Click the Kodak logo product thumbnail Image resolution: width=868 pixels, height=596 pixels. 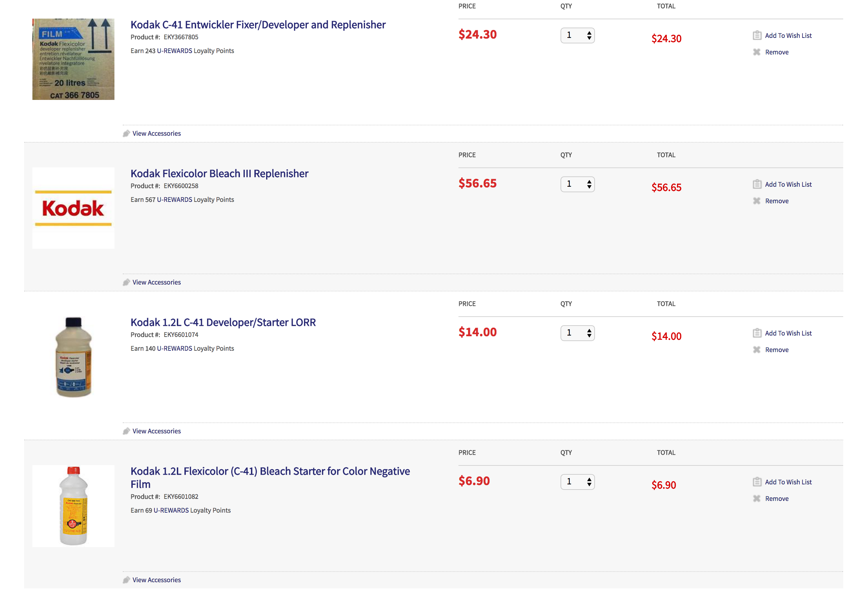point(73,208)
